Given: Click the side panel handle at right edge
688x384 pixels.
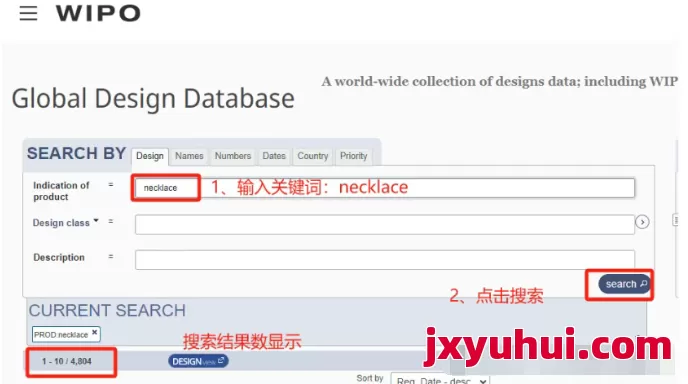Looking at the screenshot, I should [676, 220].
